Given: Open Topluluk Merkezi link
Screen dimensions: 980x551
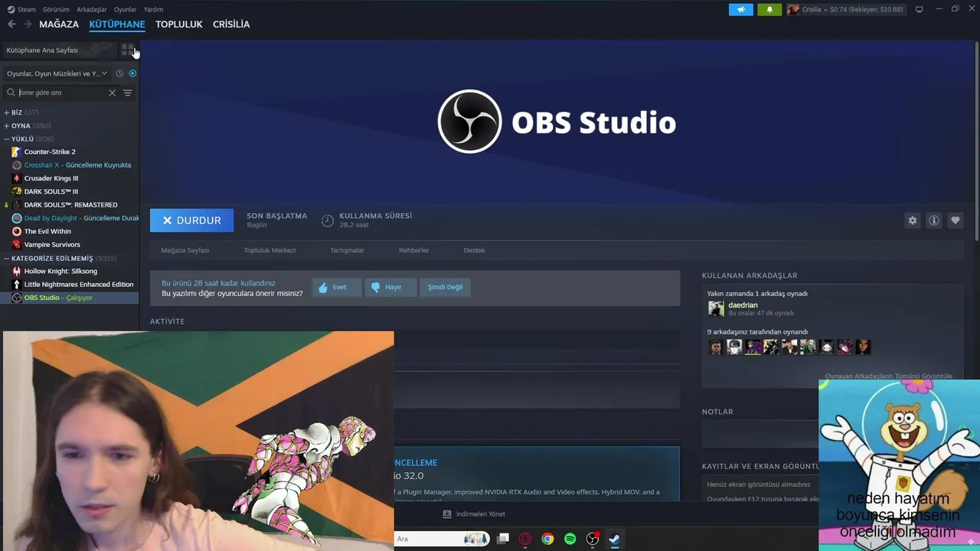Looking at the screenshot, I should (269, 250).
